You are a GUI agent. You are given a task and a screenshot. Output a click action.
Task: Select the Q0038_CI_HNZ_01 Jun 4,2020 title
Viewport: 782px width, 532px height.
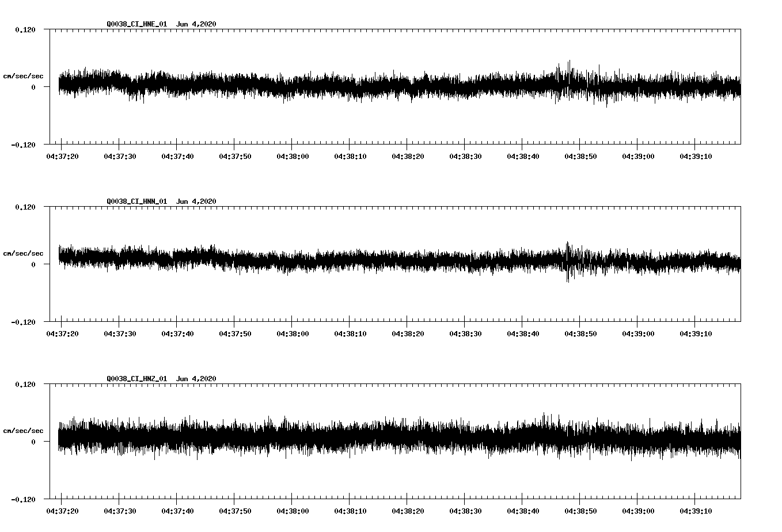[161, 378]
